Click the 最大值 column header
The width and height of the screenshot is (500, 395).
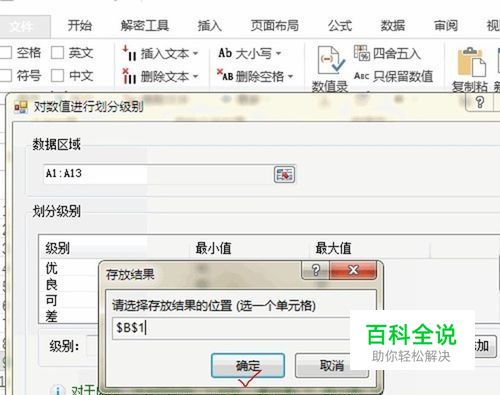pos(370,248)
